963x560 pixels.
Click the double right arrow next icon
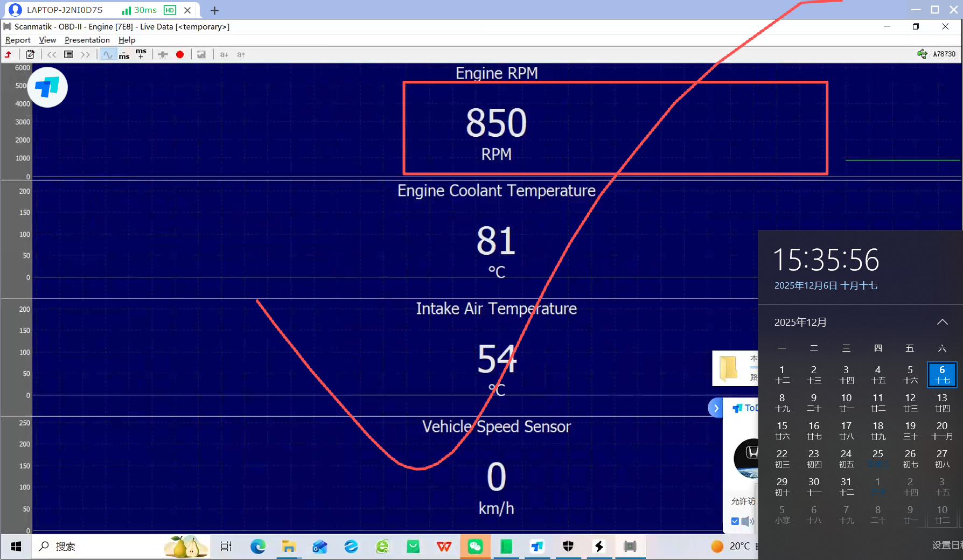pos(85,54)
